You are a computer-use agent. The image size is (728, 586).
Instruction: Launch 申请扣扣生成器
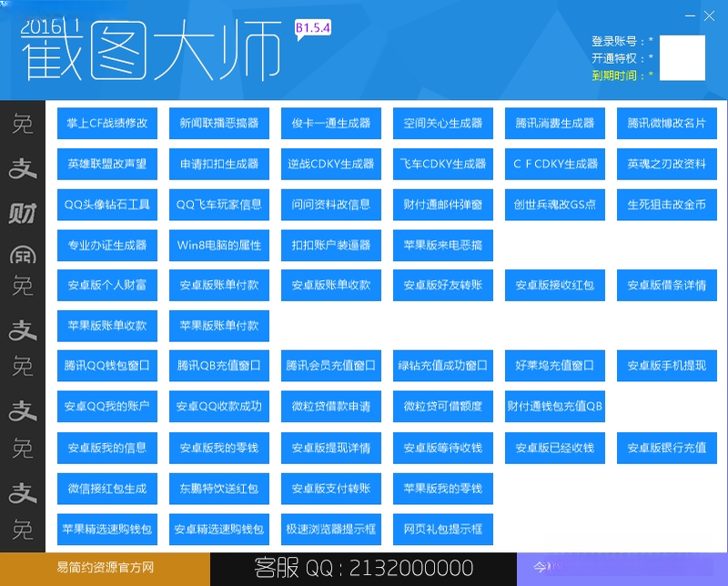click(219, 164)
